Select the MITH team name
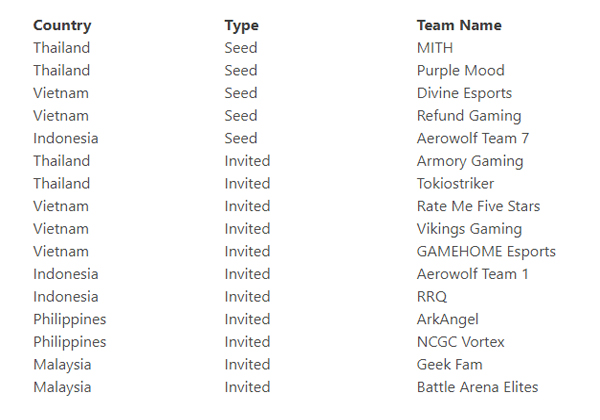This screenshot has width=600, height=420. pos(435,48)
